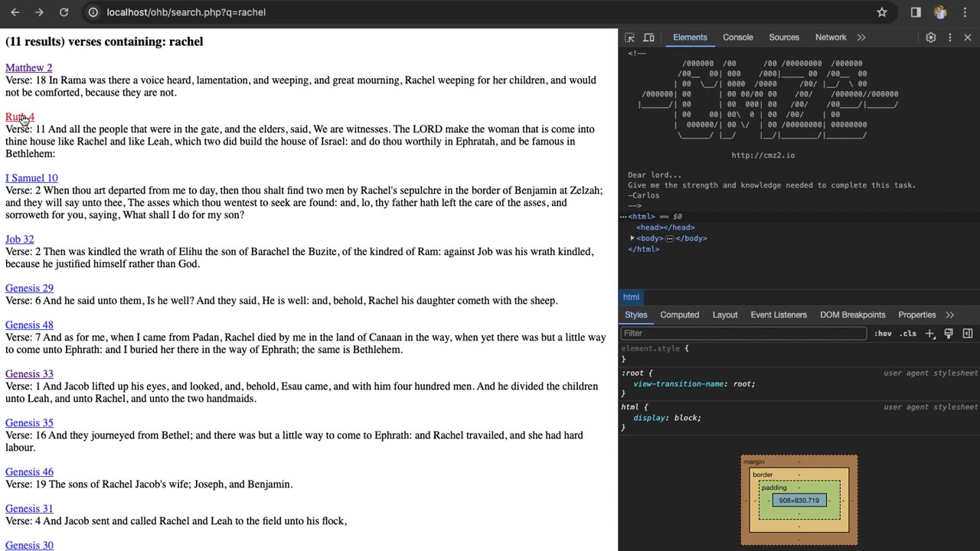Go forward in browser history

[39, 12]
